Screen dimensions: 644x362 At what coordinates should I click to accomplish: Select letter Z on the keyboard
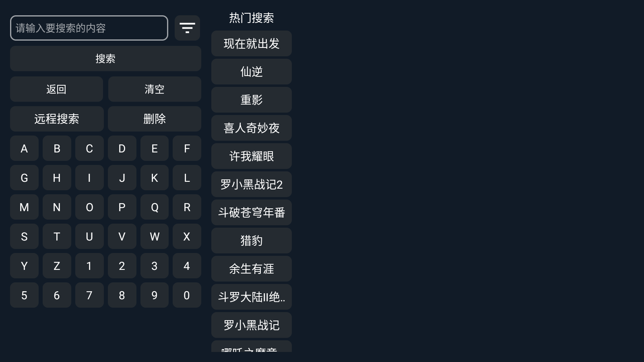[x=57, y=266]
